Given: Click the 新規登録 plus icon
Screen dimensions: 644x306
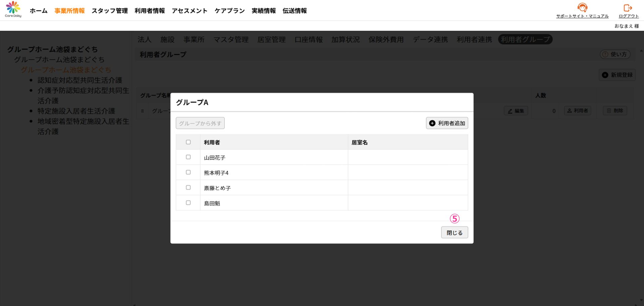Looking at the screenshot, I should point(605,75).
